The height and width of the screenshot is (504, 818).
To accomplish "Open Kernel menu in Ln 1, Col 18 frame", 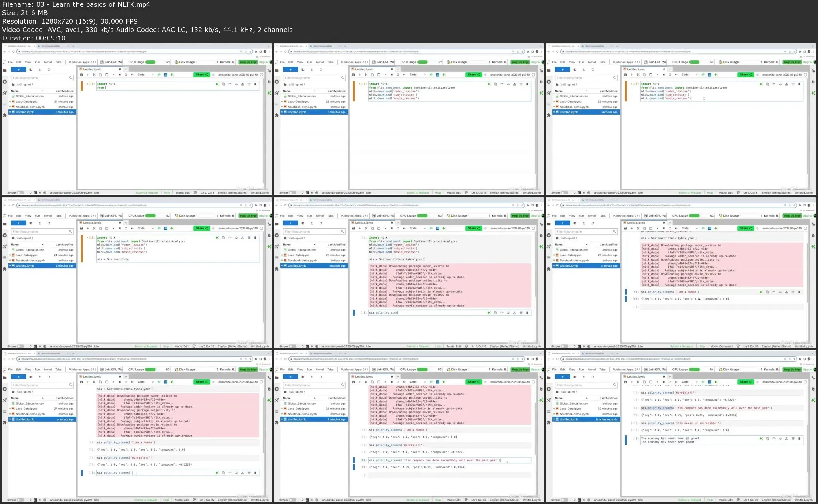I will tap(320, 216).
